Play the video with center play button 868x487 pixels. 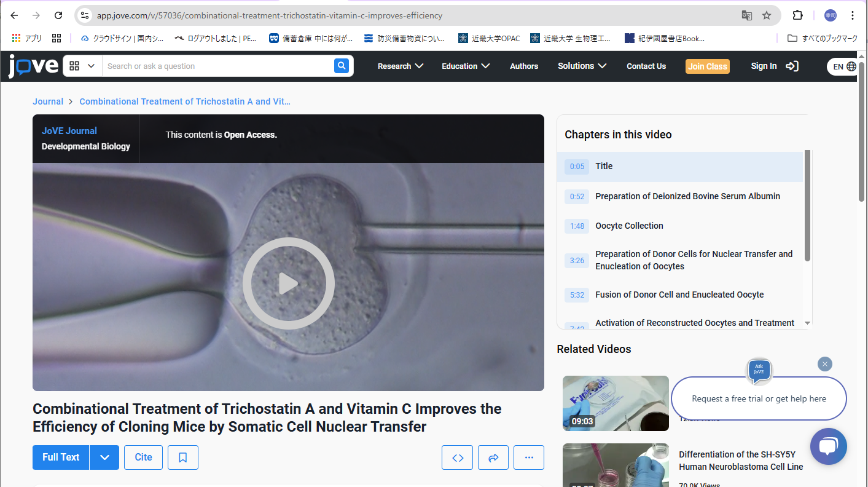coord(288,283)
